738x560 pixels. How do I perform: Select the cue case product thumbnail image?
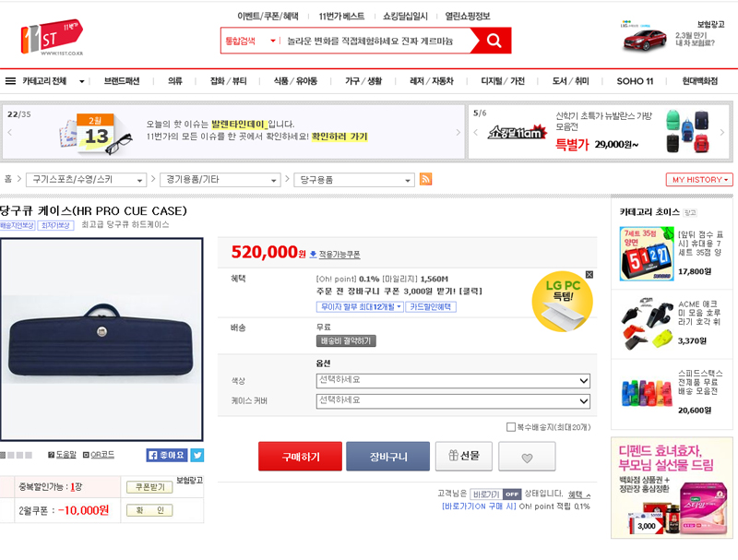101,340
